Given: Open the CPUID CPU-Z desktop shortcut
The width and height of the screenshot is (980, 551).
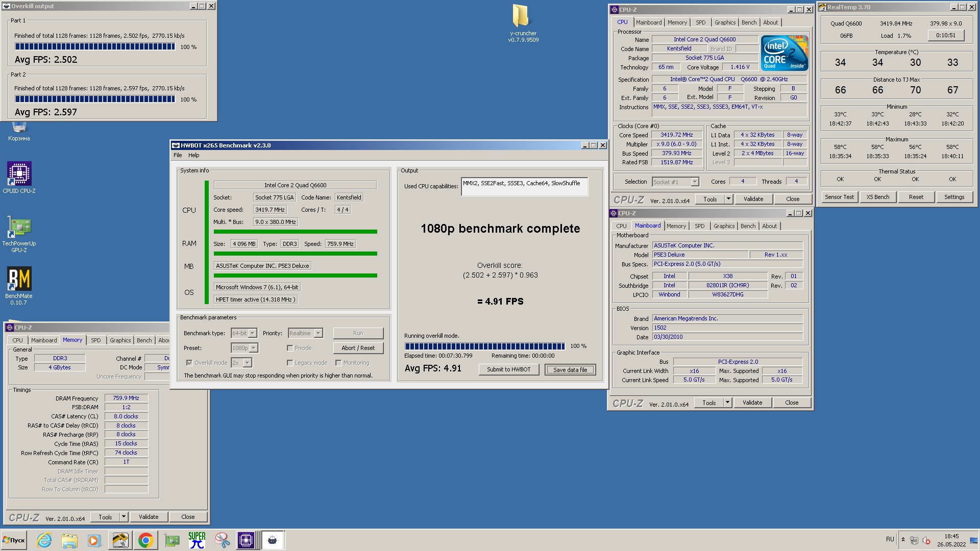Looking at the screenshot, I should click(x=19, y=178).
